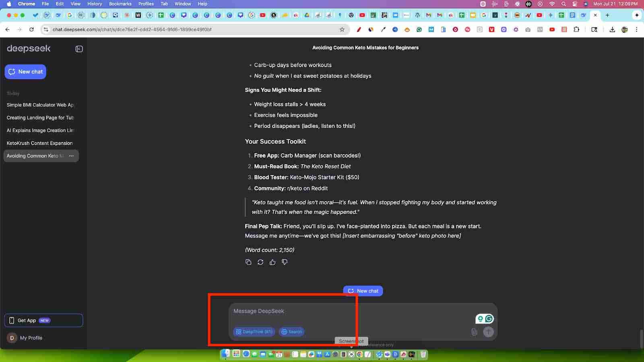Click the deepseek logo

pos(29,49)
